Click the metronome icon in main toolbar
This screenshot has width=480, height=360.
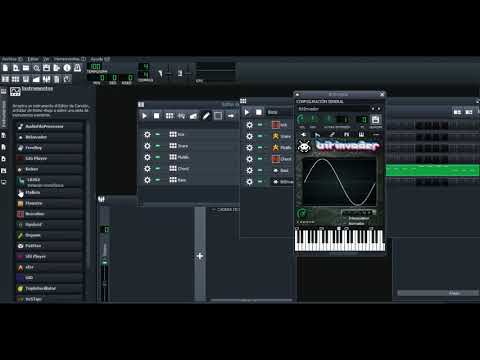(77, 68)
